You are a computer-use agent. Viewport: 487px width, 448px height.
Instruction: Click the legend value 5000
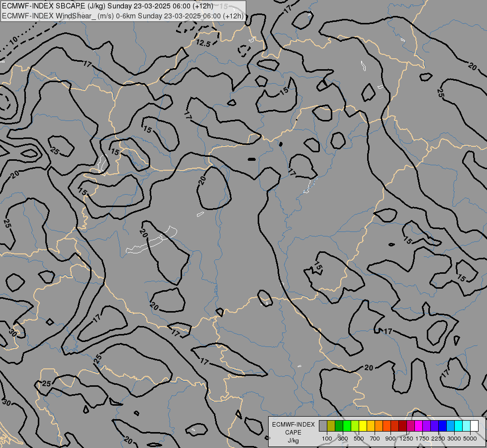470,439
